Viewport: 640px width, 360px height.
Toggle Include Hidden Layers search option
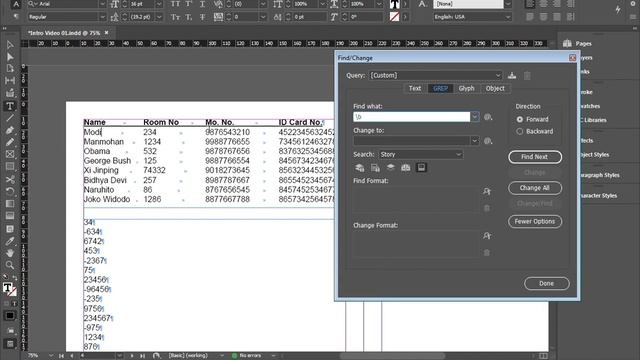[391, 168]
